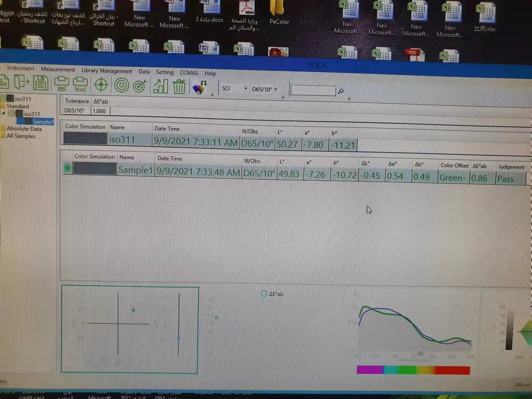
Task: Open the Measurement menu
Action: 58,69
